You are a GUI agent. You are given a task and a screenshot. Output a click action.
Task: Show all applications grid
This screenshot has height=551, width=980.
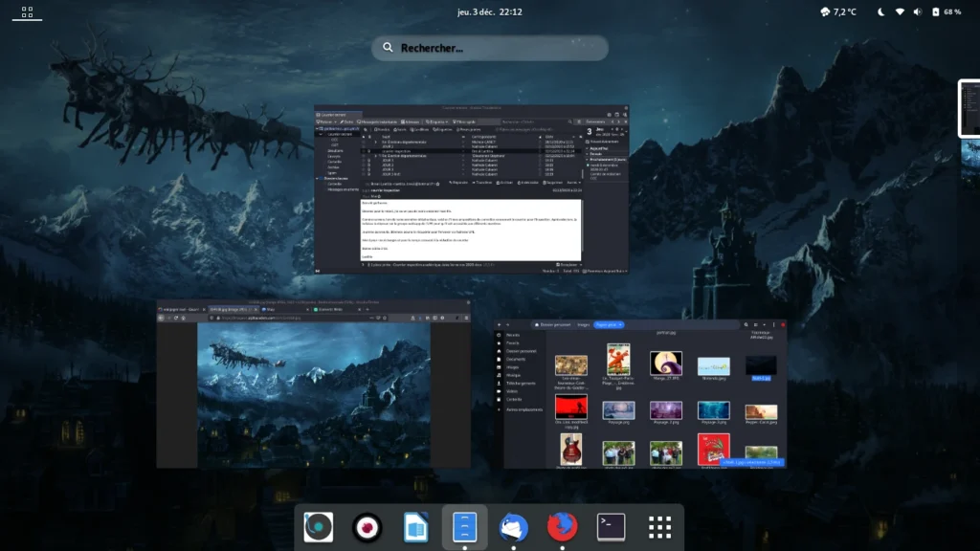tap(659, 527)
